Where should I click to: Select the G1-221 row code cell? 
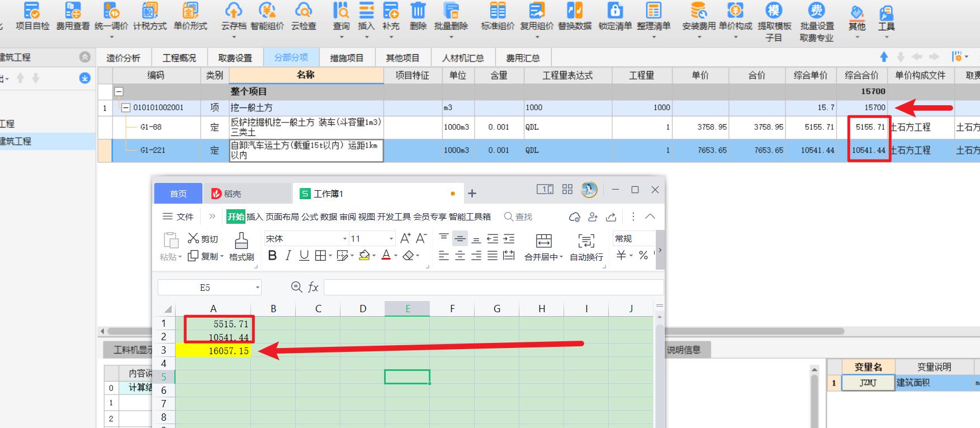pos(157,150)
